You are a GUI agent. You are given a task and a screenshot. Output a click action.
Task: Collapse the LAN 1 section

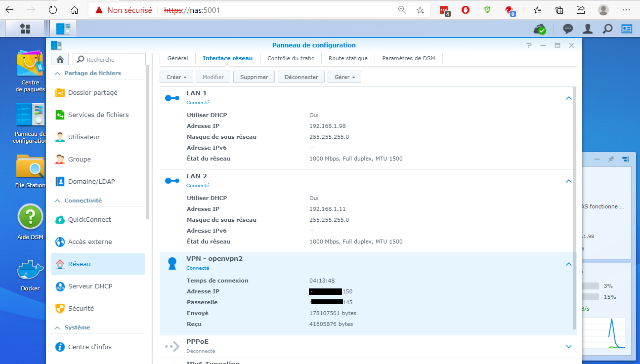click(x=568, y=98)
